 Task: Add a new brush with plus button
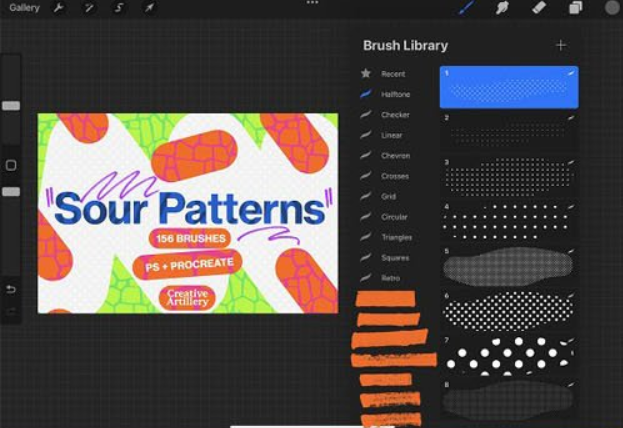click(x=561, y=45)
